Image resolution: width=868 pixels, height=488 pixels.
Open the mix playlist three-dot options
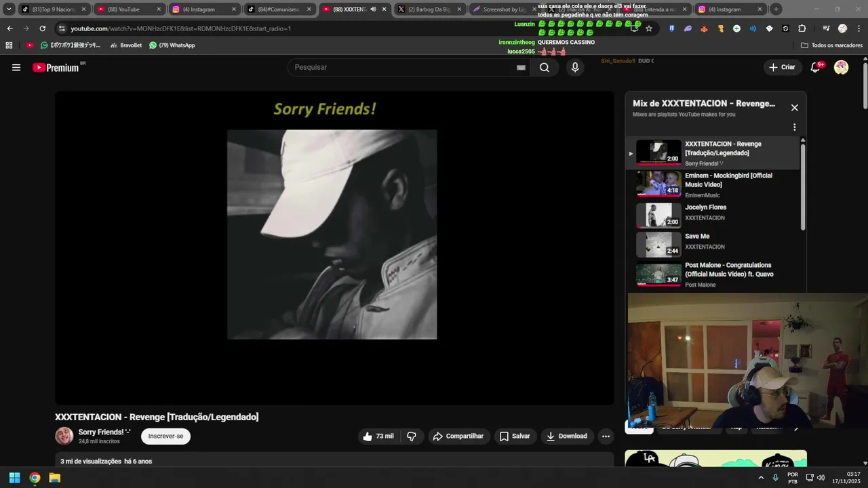click(x=795, y=127)
